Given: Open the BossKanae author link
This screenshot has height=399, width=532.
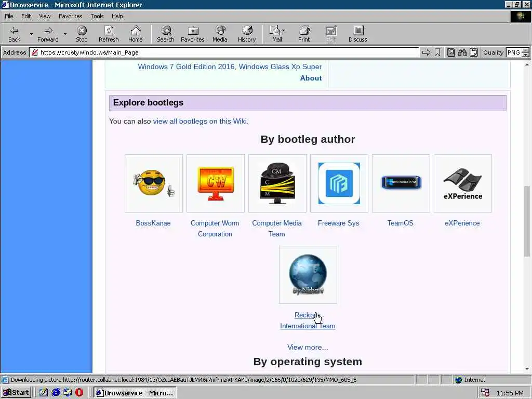Looking at the screenshot, I should point(153,223).
